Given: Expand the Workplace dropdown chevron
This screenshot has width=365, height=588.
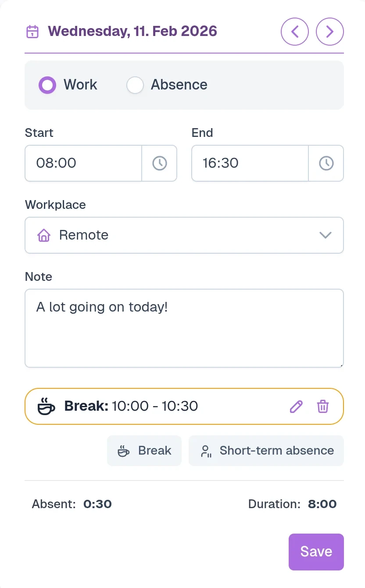Looking at the screenshot, I should [x=325, y=235].
